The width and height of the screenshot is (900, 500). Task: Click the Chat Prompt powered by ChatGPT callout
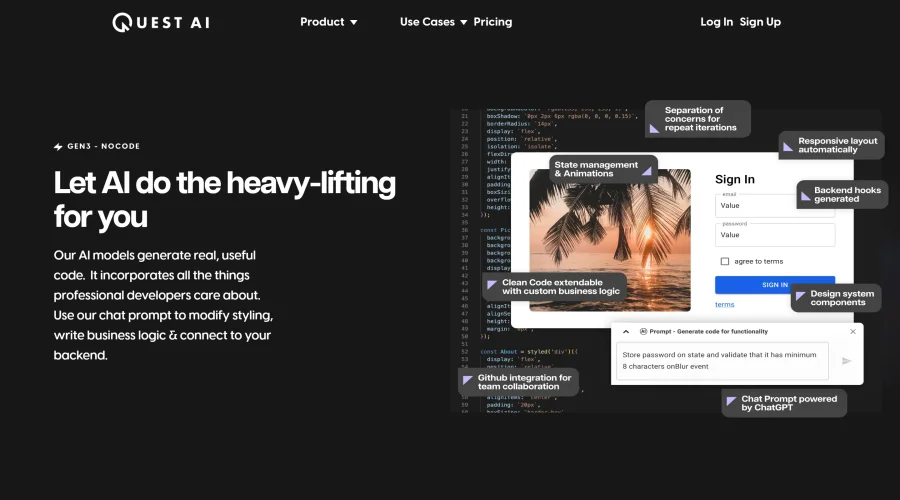point(784,403)
